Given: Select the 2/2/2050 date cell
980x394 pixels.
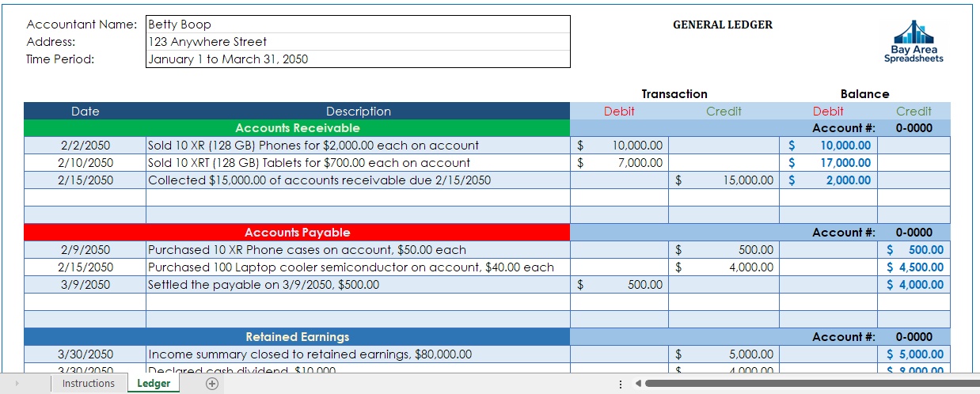Looking at the screenshot, I should pyautogui.click(x=85, y=146).
